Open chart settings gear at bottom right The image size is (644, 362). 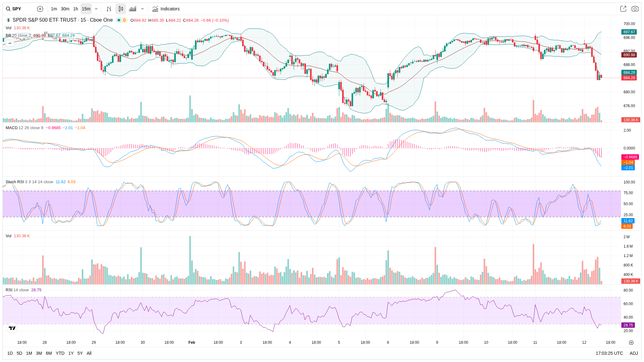click(631, 343)
